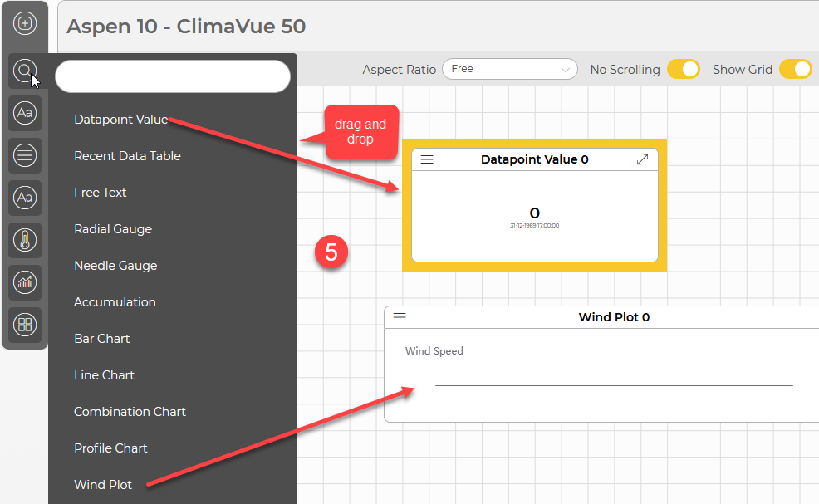Choose Free Text in the widget list
This screenshot has width=819, height=504.
[x=101, y=193]
